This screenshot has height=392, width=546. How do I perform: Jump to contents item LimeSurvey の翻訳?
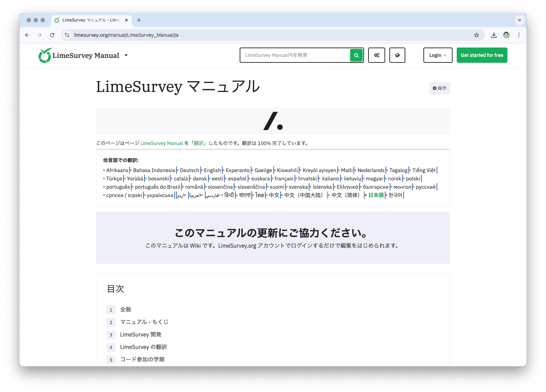143,347
